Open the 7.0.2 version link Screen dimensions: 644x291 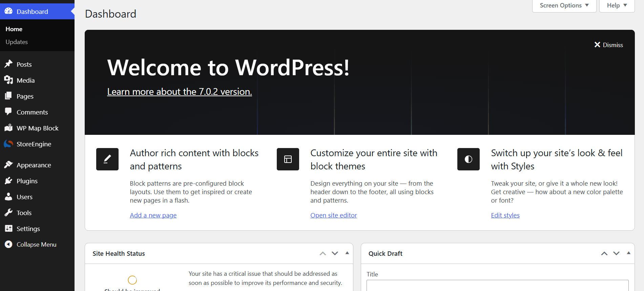point(180,91)
